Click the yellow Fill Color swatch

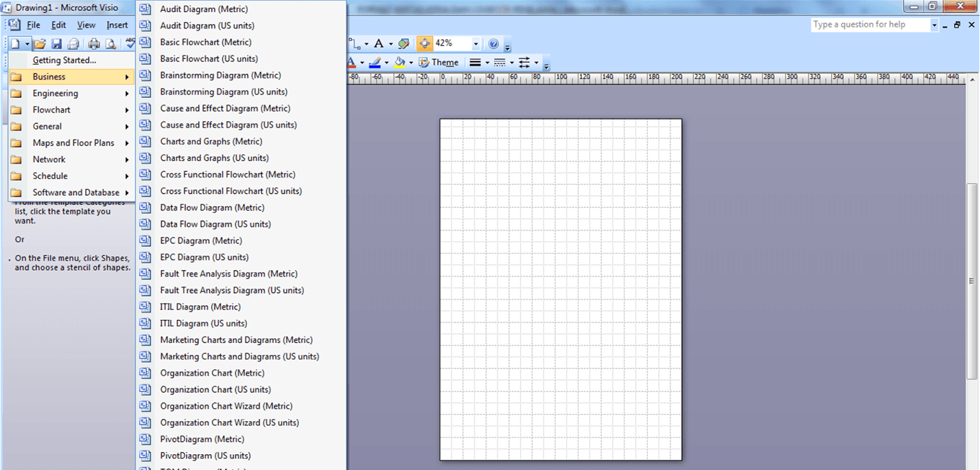pyautogui.click(x=399, y=62)
